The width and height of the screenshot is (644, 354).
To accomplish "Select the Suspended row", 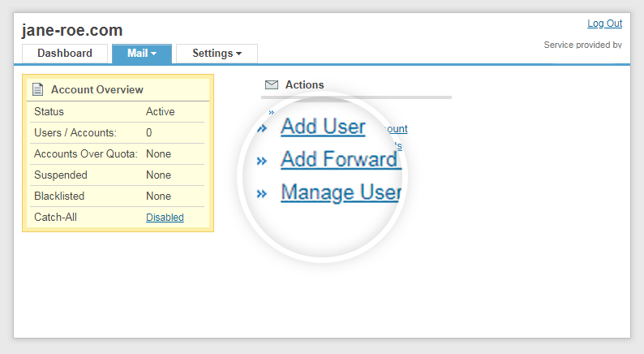I will click(118, 175).
